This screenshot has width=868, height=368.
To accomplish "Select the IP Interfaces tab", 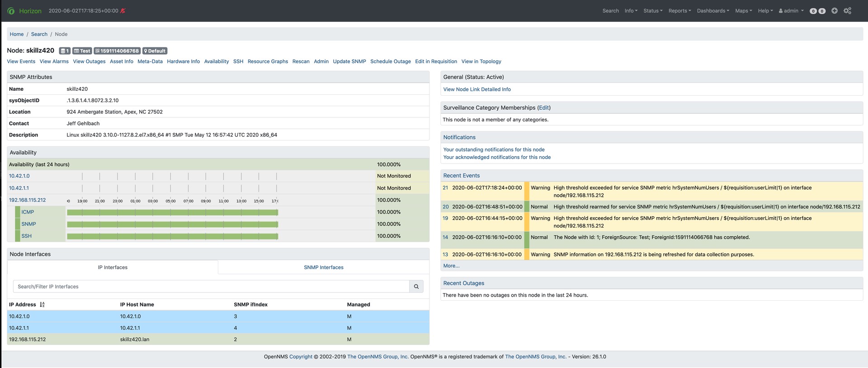I will tap(113, 267).
